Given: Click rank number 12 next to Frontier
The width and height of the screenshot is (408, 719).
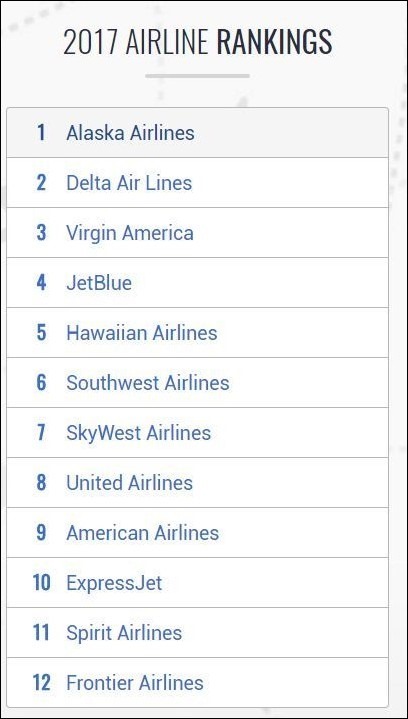Looking at the screenshot, I should coord(41,683).
